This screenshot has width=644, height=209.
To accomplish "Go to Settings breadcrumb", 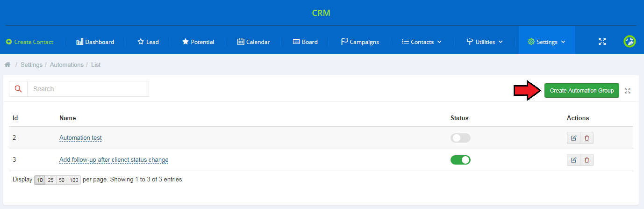I will (31, 65).
